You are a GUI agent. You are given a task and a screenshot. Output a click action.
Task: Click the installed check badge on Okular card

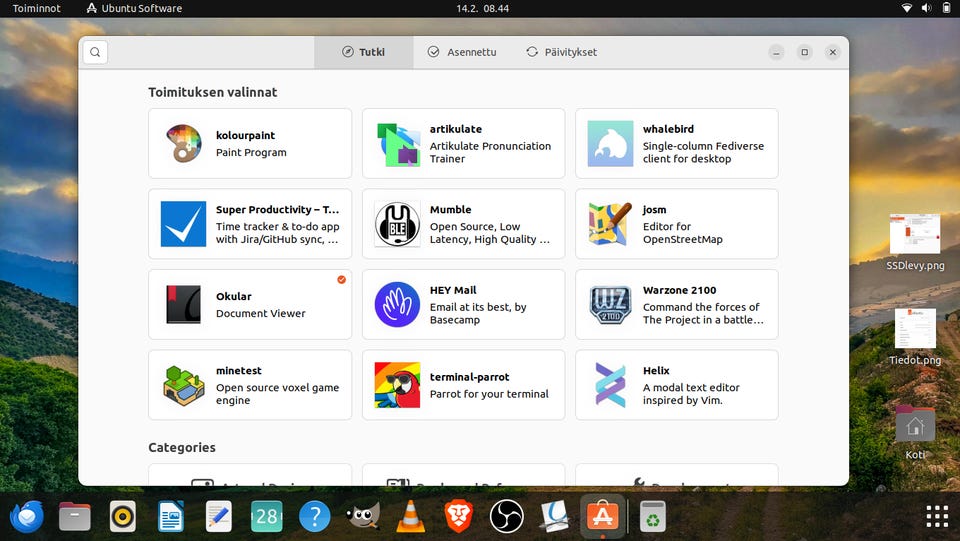coord(342,280)
